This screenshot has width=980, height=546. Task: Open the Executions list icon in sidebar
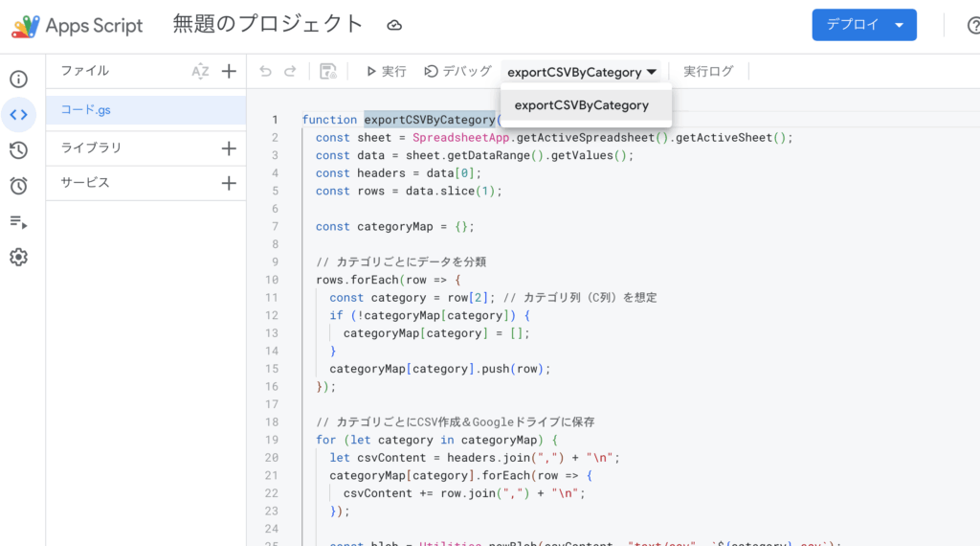click(19, 221)
